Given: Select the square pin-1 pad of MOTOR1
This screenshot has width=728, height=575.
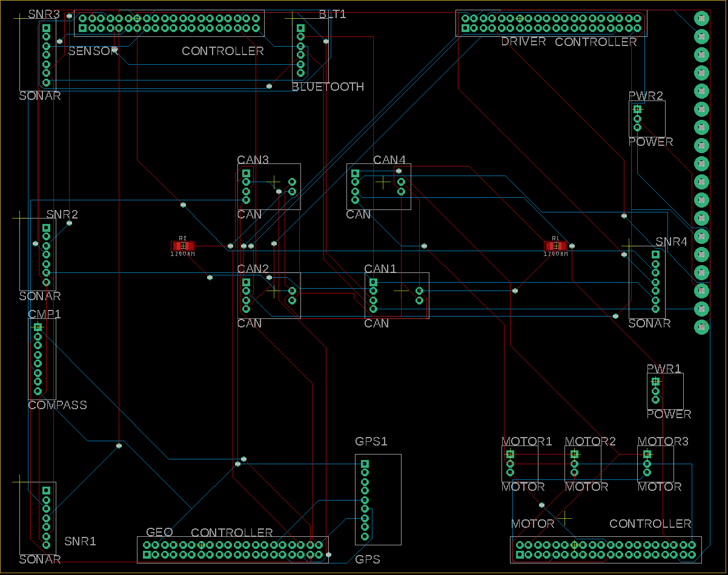Looking at the screenshot, I should coord(510,454).
